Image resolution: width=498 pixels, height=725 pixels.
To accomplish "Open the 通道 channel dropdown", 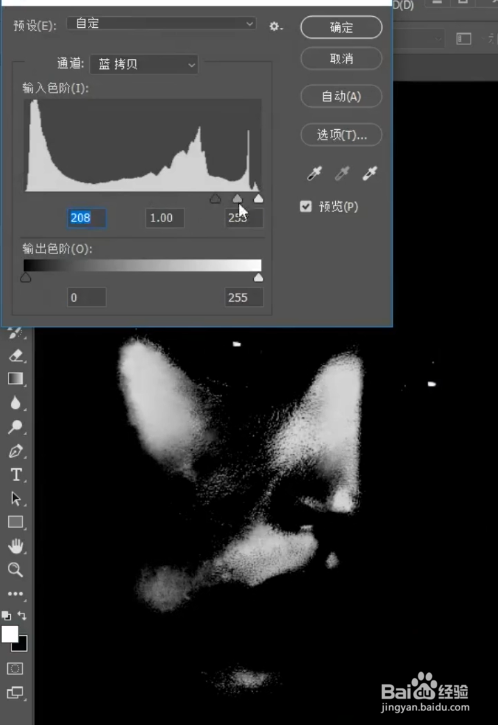I will click(144, 64).
